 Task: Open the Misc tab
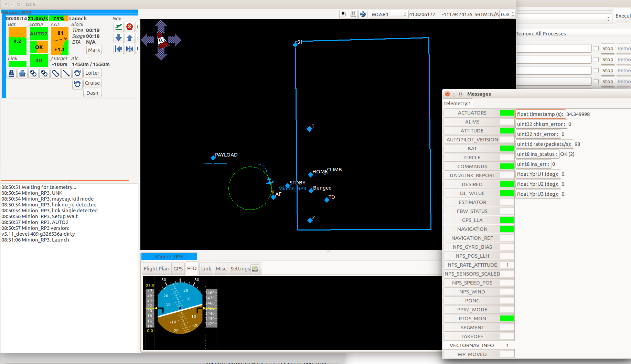[x=221, y=269]
